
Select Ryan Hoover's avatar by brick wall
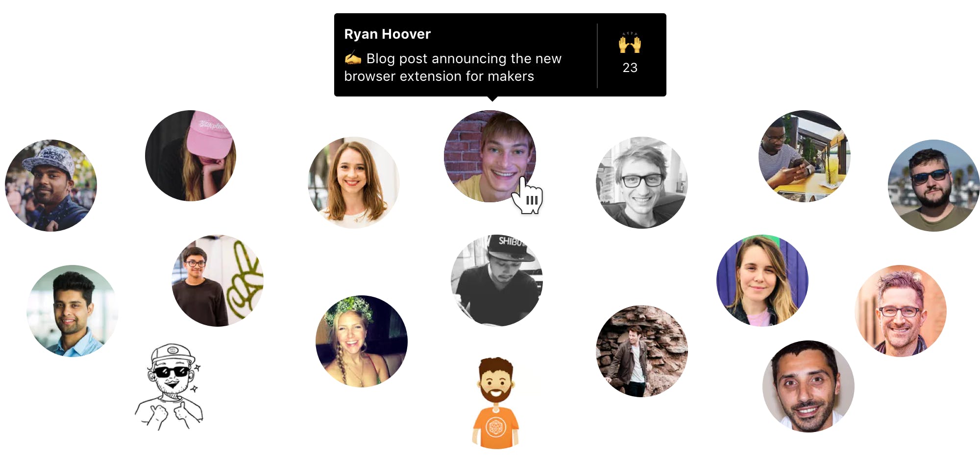tap(490, 156)
